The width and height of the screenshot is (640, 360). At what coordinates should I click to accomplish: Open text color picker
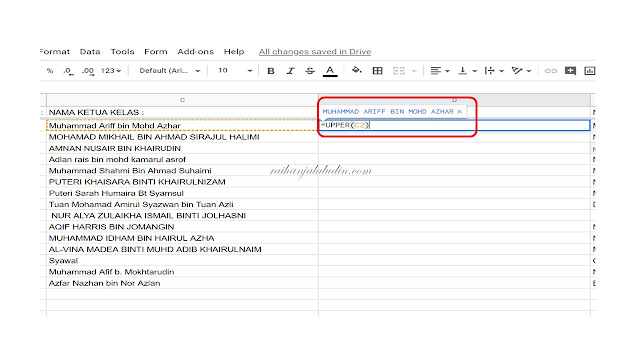tap(330, 71)
